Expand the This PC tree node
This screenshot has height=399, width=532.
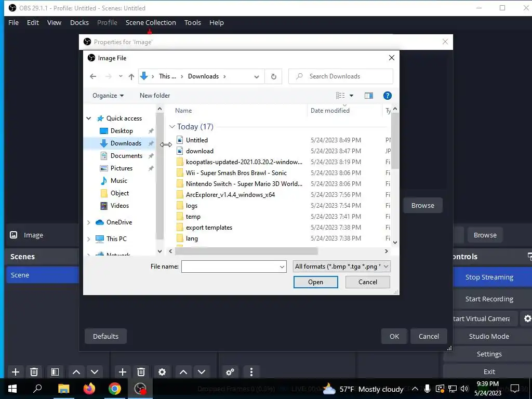88,239
